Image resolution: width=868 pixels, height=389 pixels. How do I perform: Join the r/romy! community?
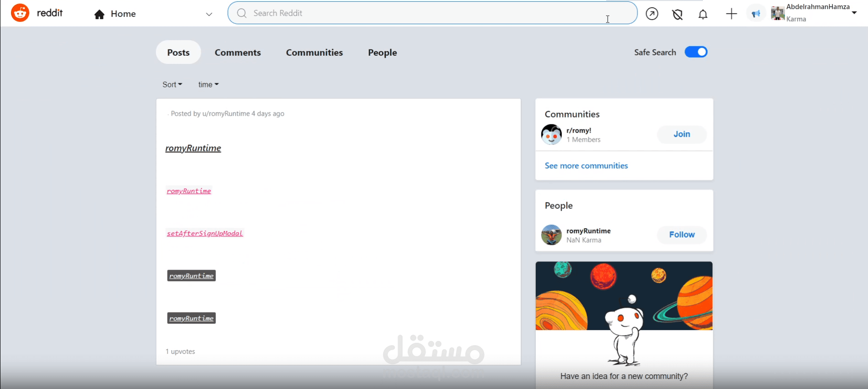(682, 134)
